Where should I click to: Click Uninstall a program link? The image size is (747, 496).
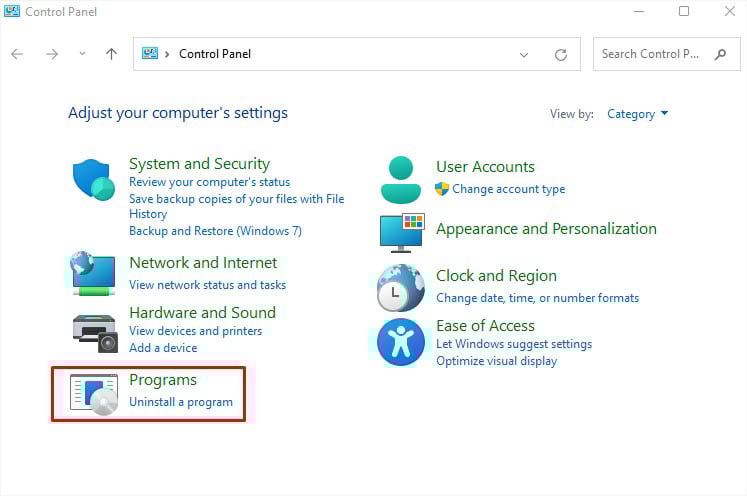click(181, 402)
